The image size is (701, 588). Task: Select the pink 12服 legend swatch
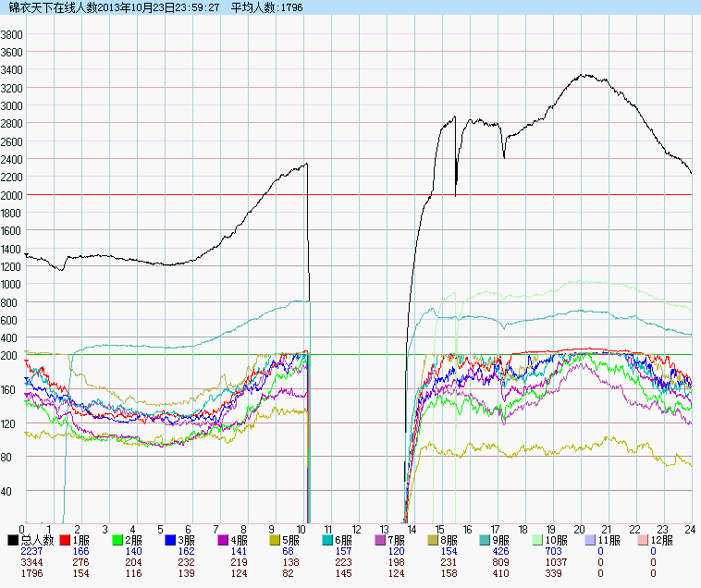point(645,540)
